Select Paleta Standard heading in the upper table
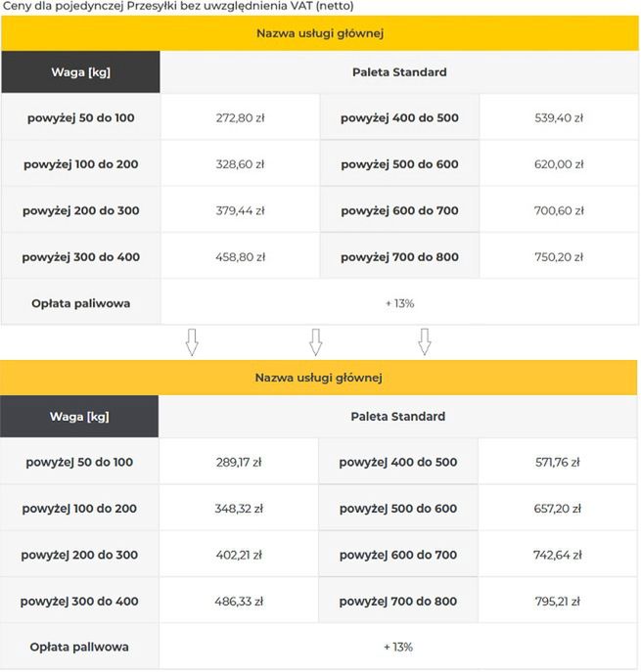Viewport: 641px width, 672px height. 399,72
